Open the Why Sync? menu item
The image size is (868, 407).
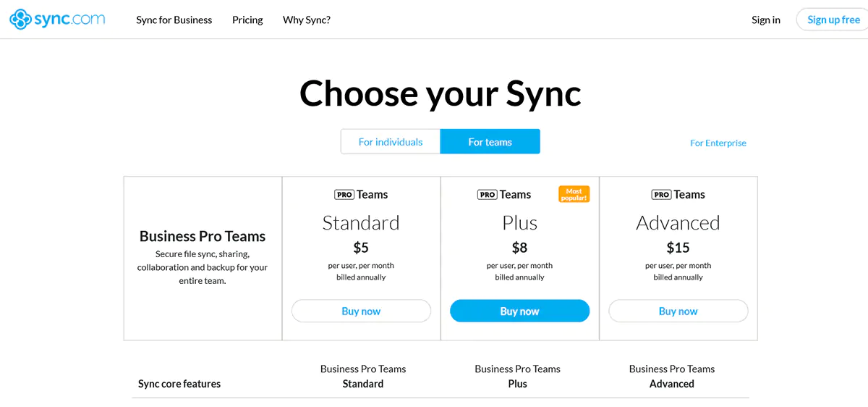pos(307,20)
